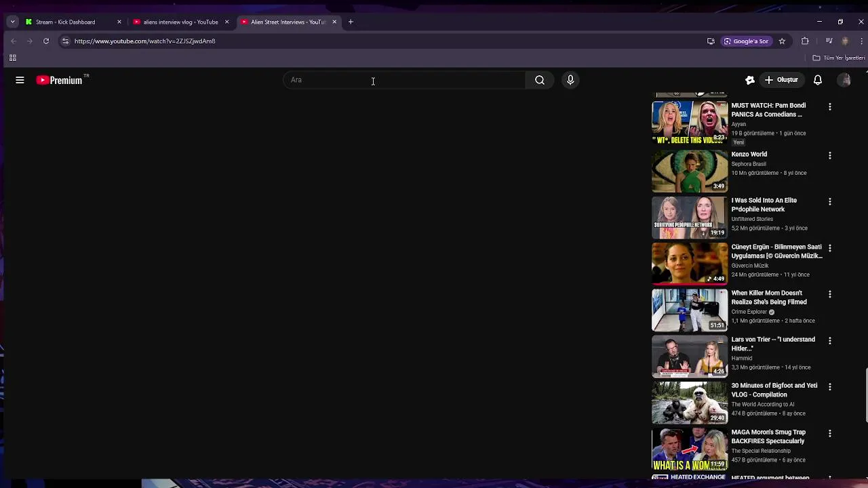Open options for MAGA Moron's Smug Trap video

[x=829, y=433]
